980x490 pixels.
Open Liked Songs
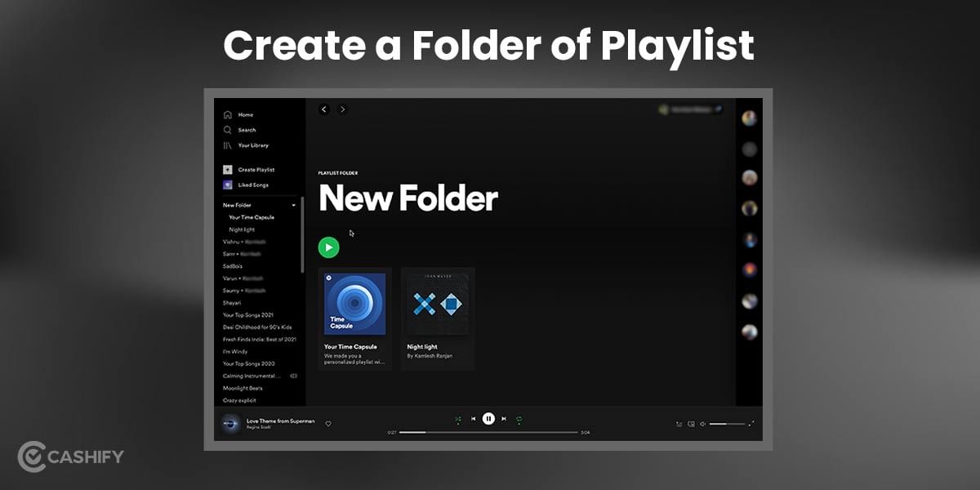246,185
